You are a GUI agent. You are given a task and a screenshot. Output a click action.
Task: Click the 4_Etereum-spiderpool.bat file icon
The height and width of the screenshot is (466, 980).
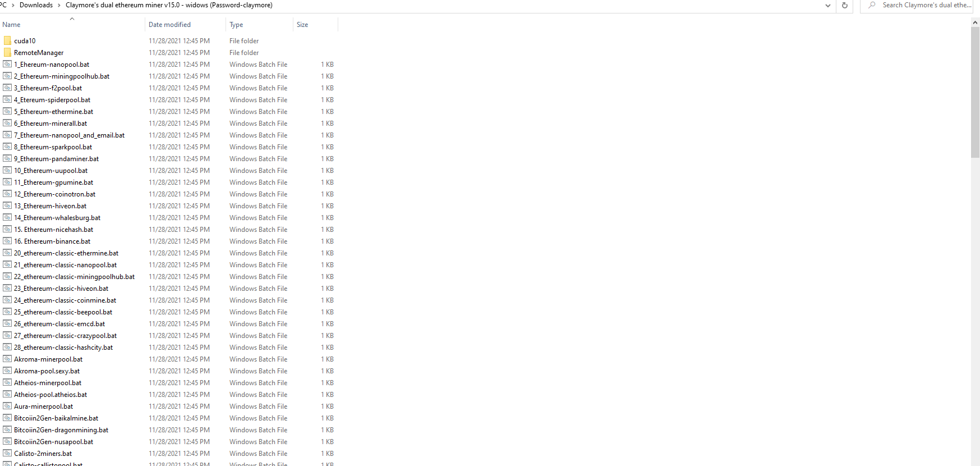pos(7,99)
